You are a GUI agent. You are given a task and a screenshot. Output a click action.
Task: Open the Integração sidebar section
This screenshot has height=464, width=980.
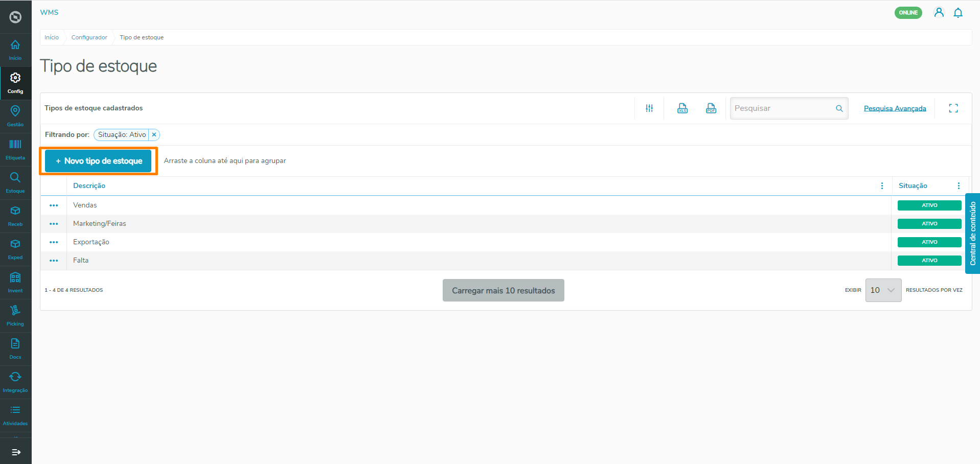click(15, 382)
